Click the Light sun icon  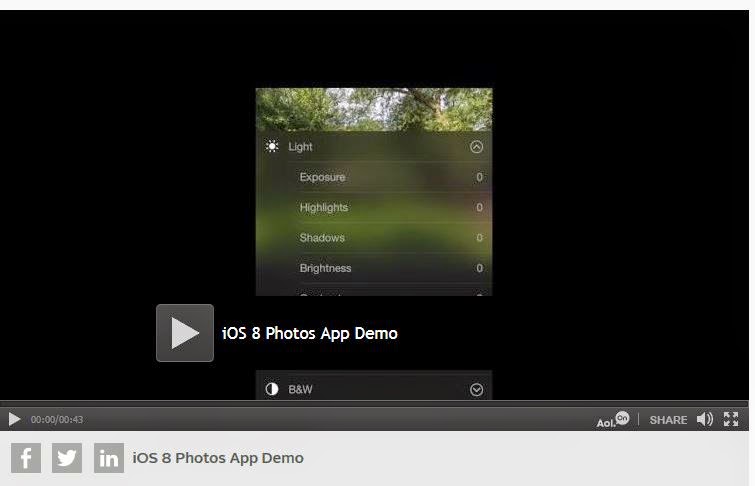[x=272, y=146]
